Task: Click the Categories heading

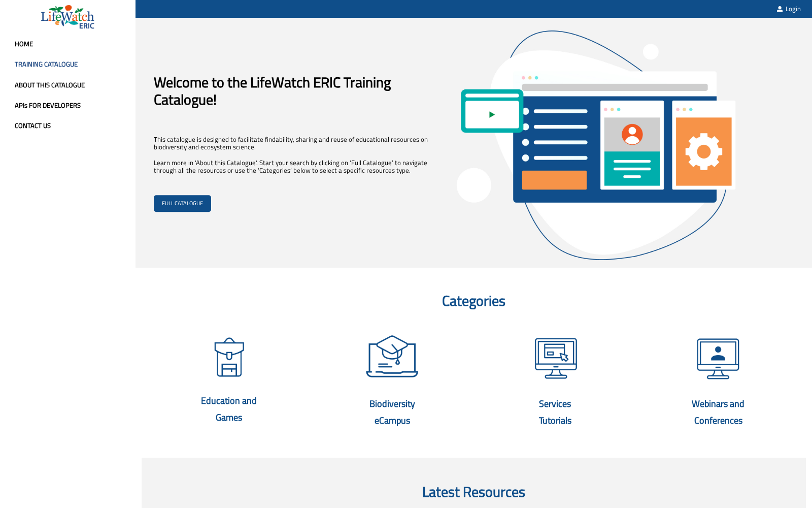Action: 473,301
